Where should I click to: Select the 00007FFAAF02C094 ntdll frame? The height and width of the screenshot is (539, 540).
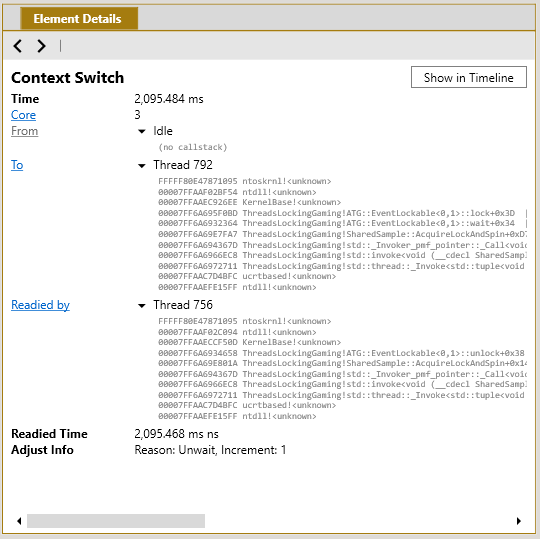237,332
